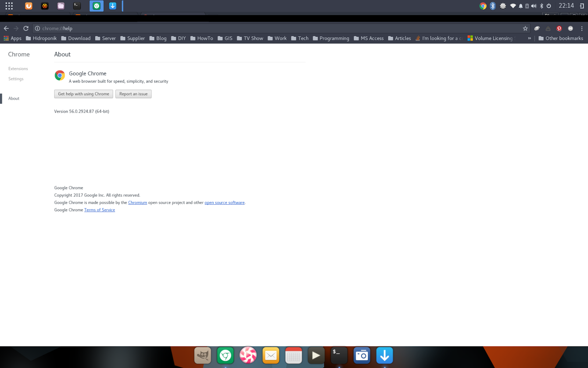
Task: Expand the GIS bookmark folder
Action: coord(225,38)
